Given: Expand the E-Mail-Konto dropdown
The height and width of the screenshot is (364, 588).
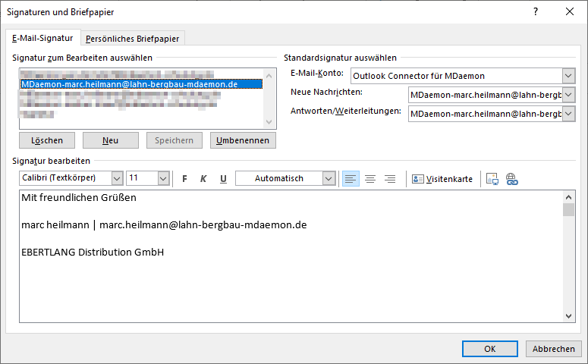Looking at the screenshot, I should (x=568, y=76).
